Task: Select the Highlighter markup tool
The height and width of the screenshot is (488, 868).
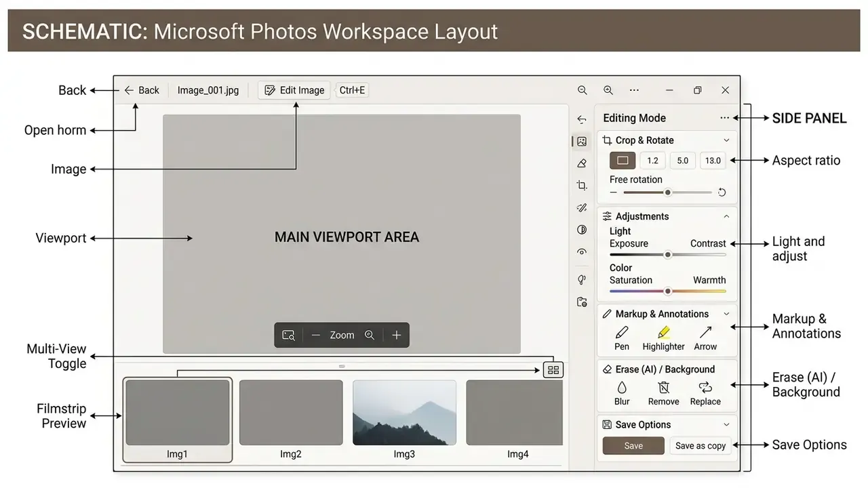Action: (x=664, y=338)
